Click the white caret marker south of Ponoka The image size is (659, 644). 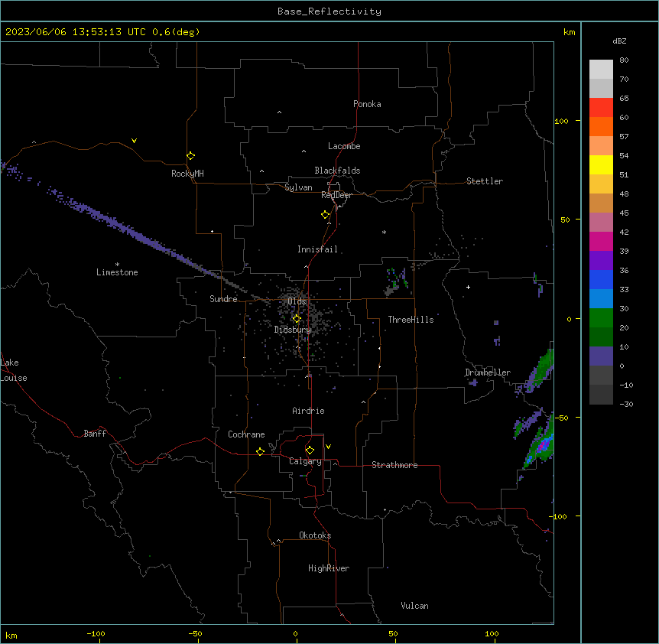[x=280, y=112]
